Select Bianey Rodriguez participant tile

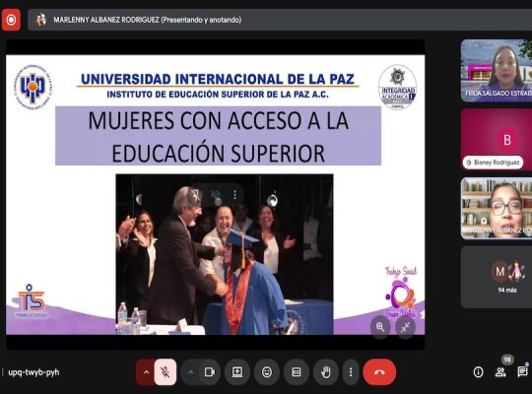(x=497, y=140)
